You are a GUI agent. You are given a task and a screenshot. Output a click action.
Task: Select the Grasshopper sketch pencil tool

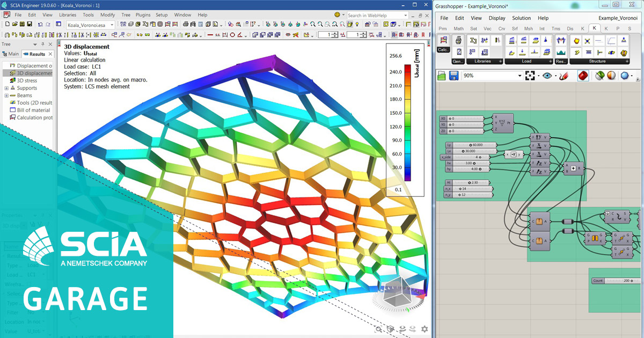[x=563, y=76]
